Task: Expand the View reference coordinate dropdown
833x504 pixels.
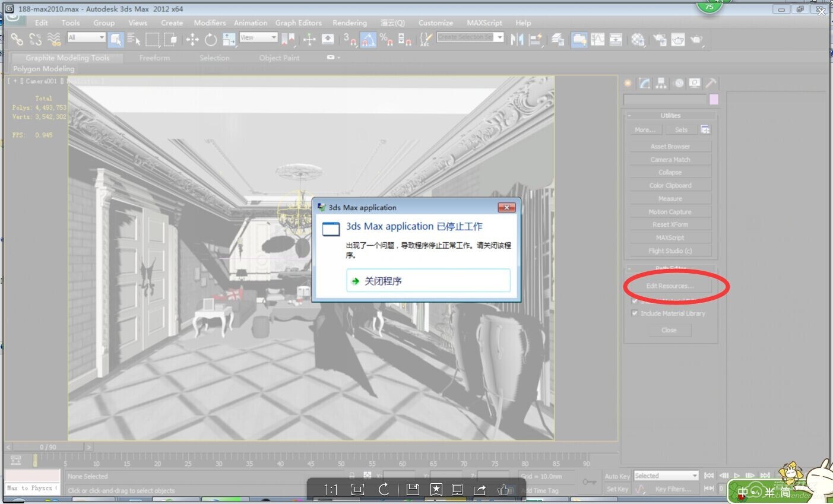Action: (258, 37)
